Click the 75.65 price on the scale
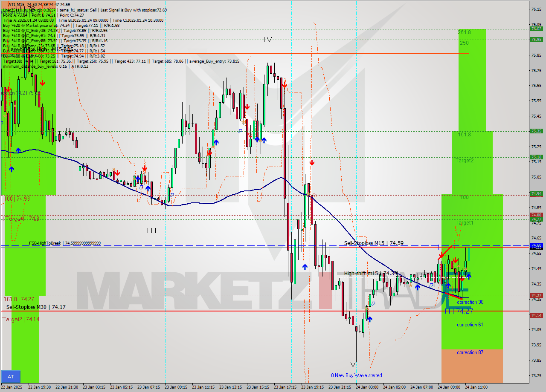 point(536,85)
